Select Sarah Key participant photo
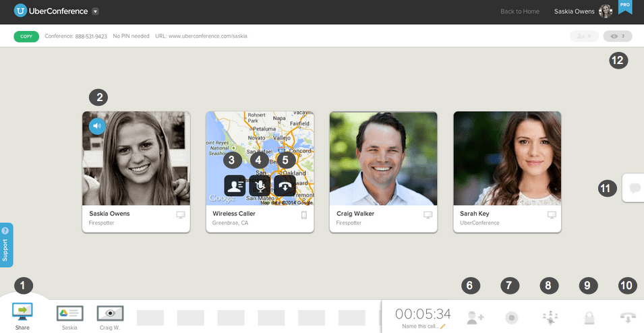Viewport: 644px width, 333px height. [x=507, y=158]
